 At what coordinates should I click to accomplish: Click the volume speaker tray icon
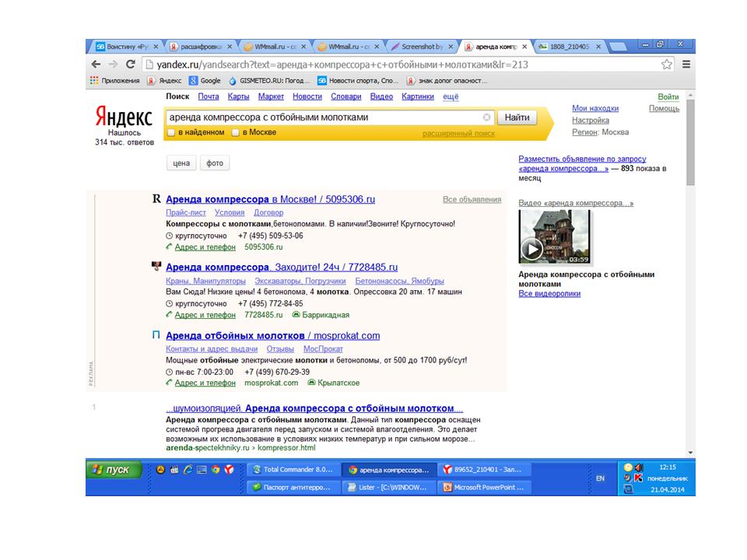click(639, 467)
